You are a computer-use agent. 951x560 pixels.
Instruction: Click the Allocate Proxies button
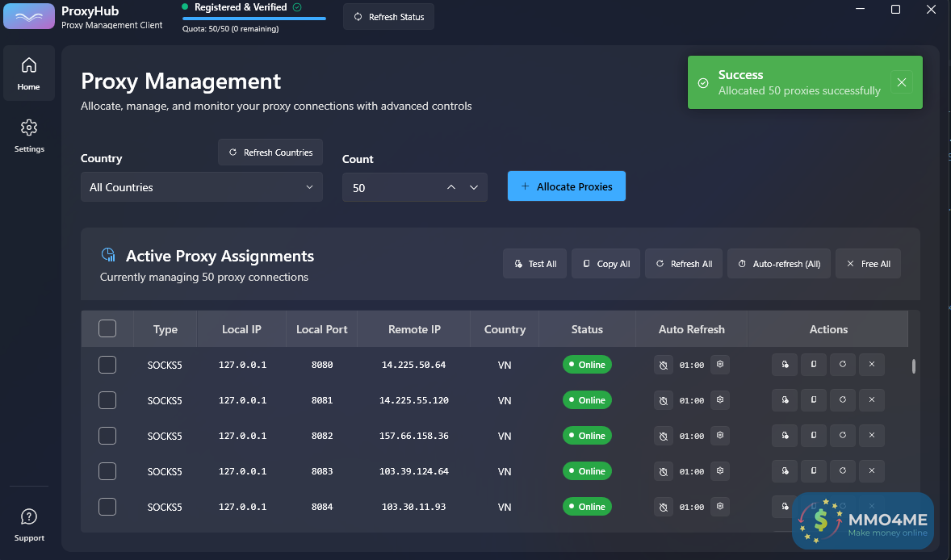click(x=566, y=186)
